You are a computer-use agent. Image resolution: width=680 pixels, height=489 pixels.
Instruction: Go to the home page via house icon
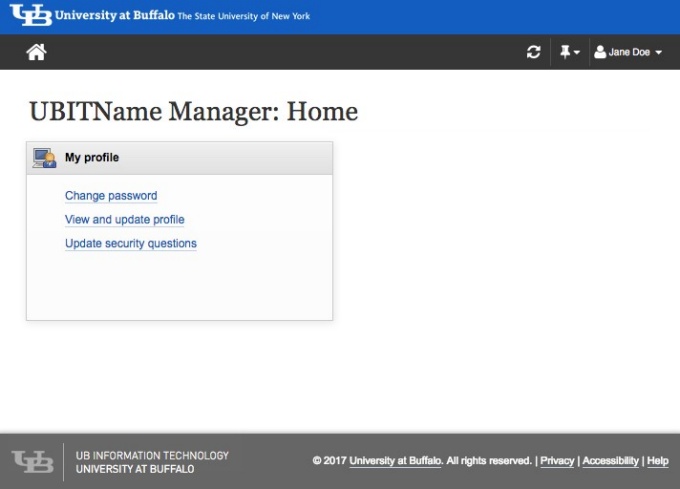(36, 52)
